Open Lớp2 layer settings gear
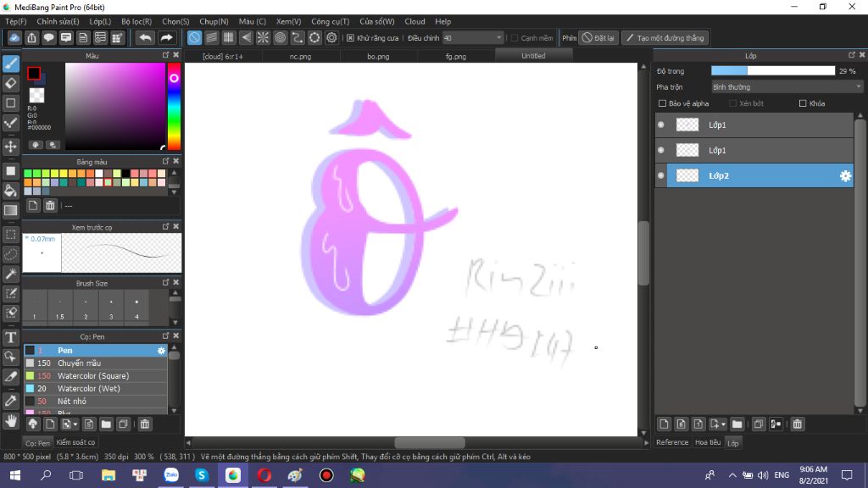The image size is (868, 488). (845, 176)
